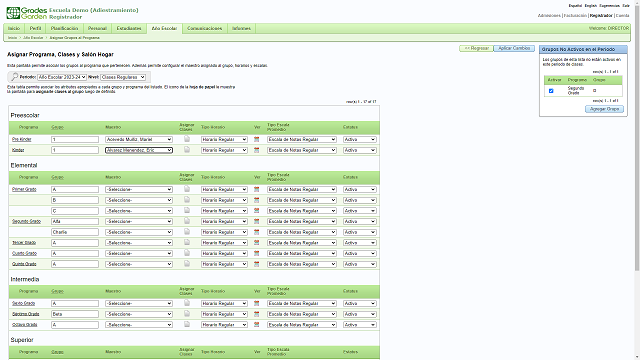Click assign-classes paper icon for Tercer Grado

[187, 242]
